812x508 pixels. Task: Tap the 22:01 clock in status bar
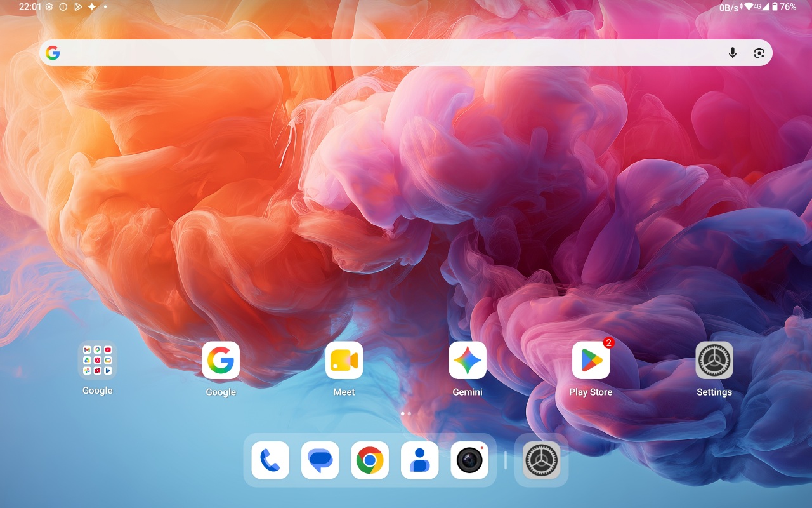pos(30,7)
